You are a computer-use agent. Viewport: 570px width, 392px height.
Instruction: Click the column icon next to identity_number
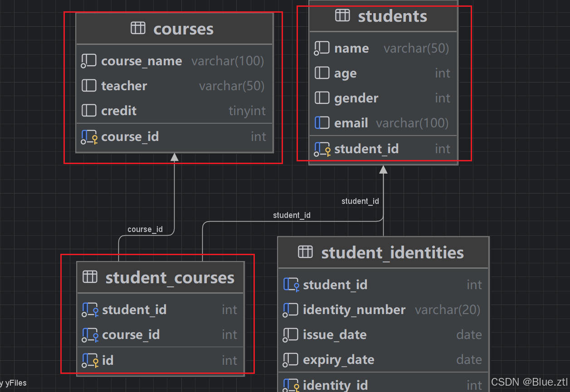291,310
